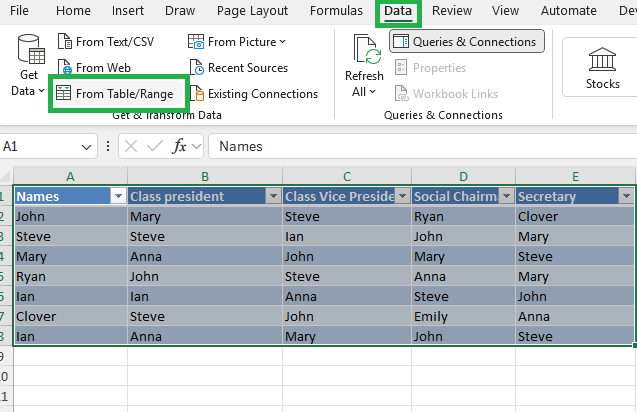Open the Names column filter dropdown

(117, 197)
